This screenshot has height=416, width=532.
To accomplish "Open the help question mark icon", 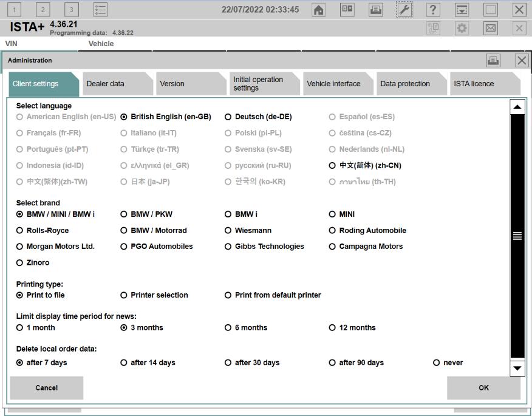I will pyautogui.click(x=433, y=10).
